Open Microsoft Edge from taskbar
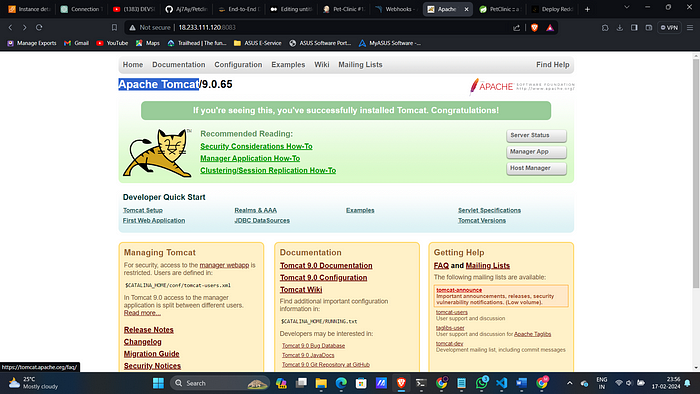700x394 pixels. [341, 383]
